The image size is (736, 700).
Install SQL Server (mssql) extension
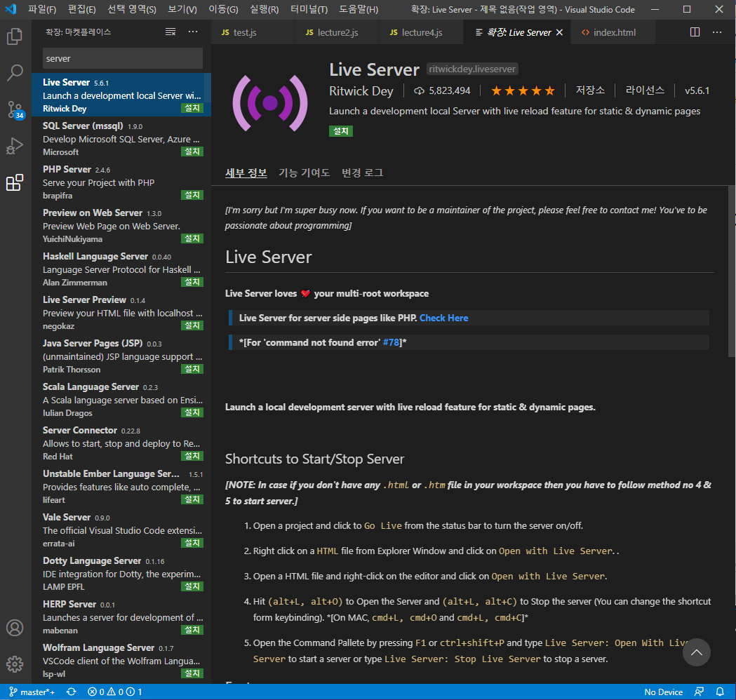coord(192,152)
